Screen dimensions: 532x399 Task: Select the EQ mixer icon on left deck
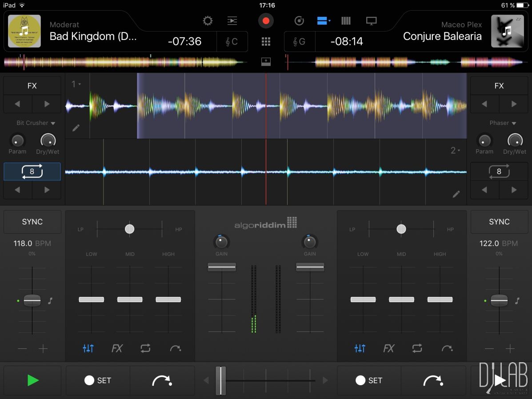click(x=88, y=348)
